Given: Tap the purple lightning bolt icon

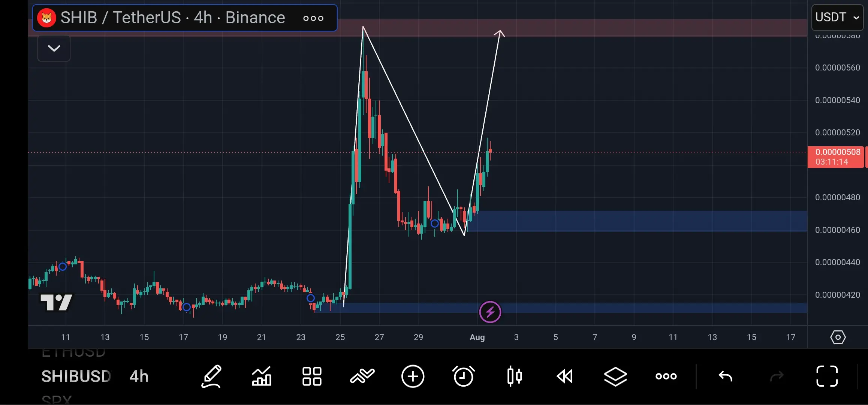Looking at the screenshot, I should tap(490, 312).
